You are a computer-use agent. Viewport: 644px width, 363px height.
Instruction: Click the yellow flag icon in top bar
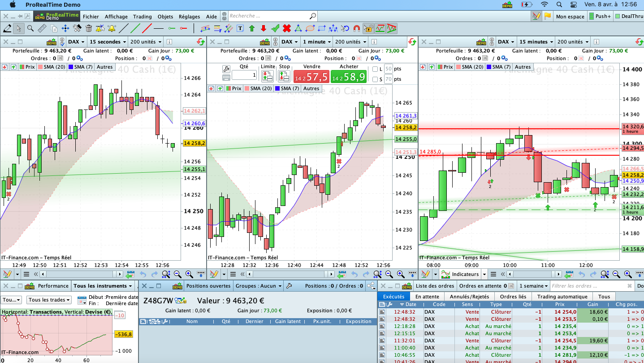click(x=548, y=16)
